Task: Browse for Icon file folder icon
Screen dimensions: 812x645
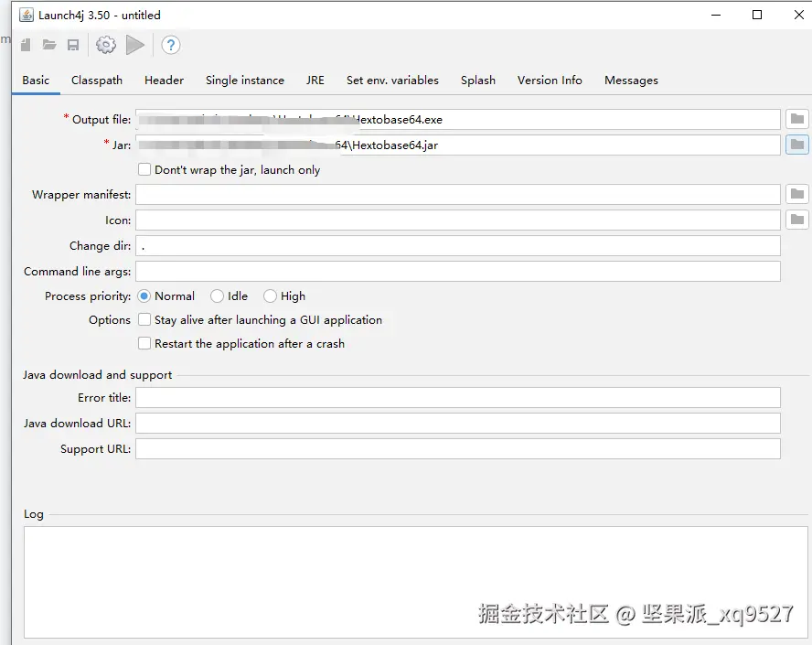Action: [797, 220]
